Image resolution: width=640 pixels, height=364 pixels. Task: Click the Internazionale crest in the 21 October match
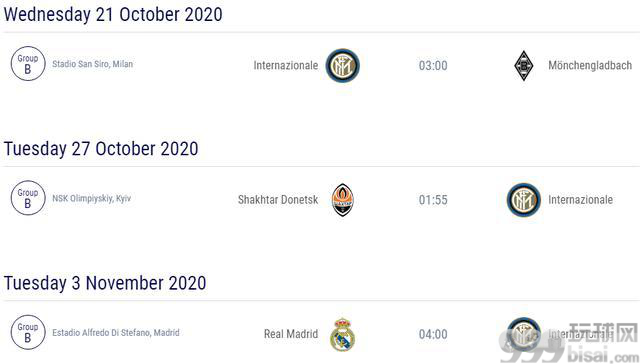pyautogui.click(x=342, y=65)
